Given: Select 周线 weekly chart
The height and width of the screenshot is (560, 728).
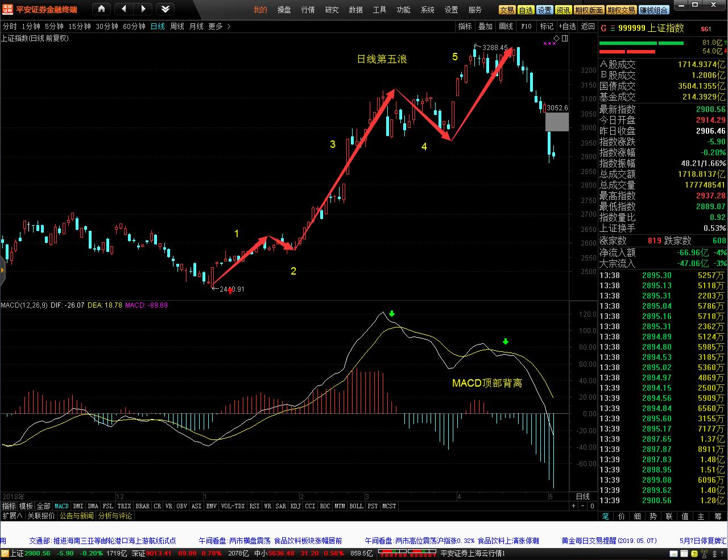Looking at the screenshot, I should (x=177, y=27).
